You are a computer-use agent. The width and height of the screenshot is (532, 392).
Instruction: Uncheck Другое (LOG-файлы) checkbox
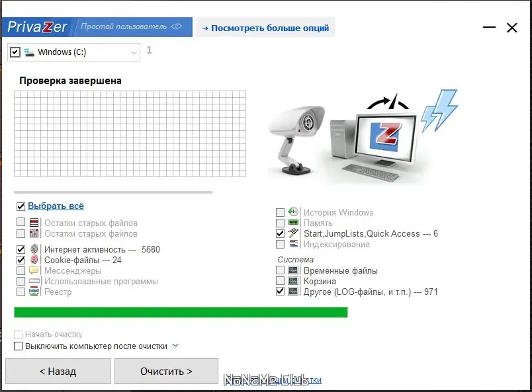click(280, 292)
